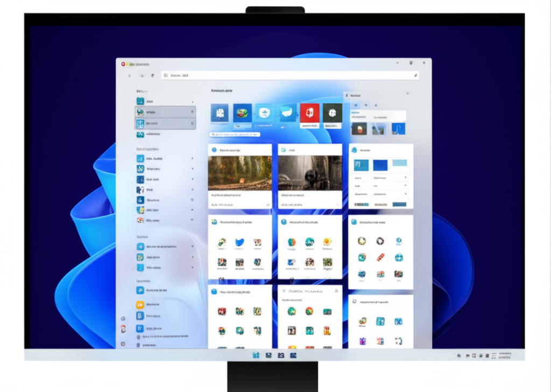Click the red bandage-shaped icon in the right grid
This screenshot has width=551, height=392.
[380, 257]
